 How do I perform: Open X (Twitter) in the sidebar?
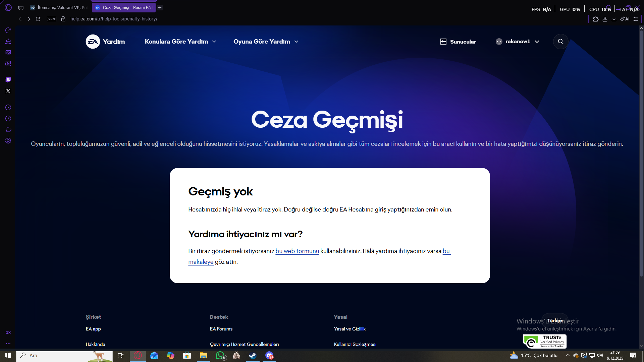click(x=8, y=91)
